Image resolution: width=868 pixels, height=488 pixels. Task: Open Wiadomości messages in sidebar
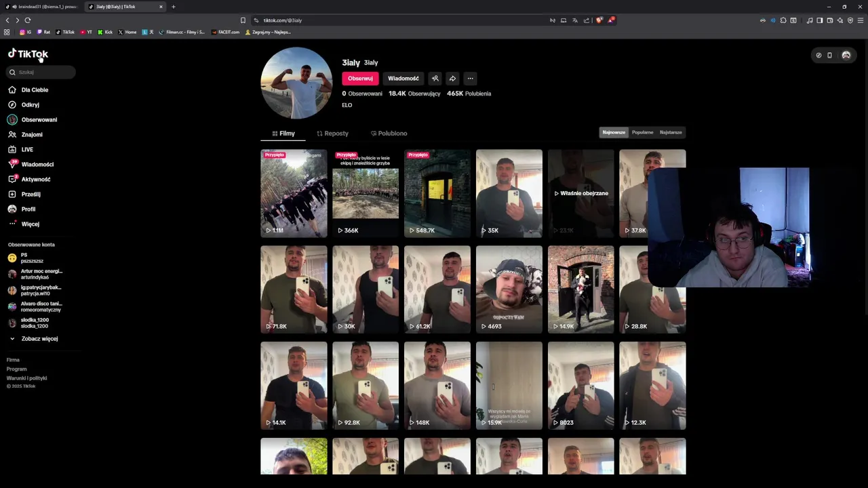pos(31,164)
